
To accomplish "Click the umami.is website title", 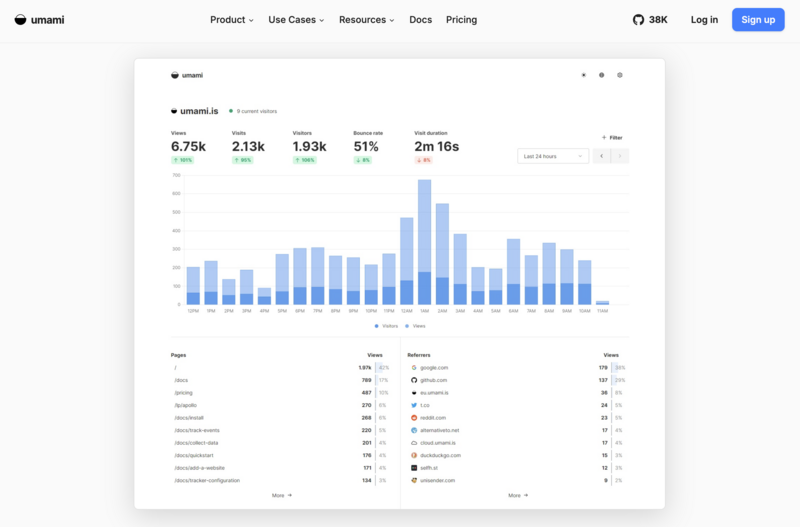I will (x=199, y=111).
